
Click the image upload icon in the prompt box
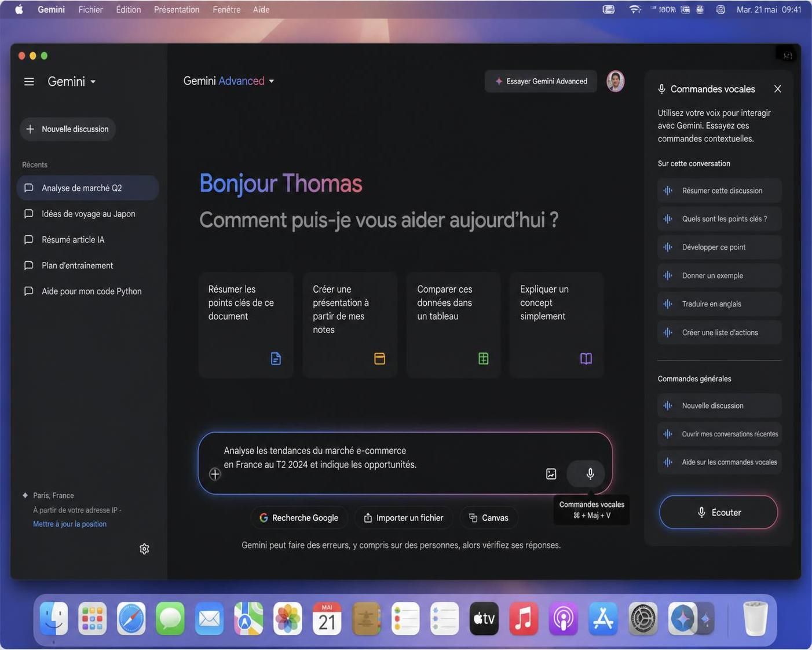pos(551,474)
